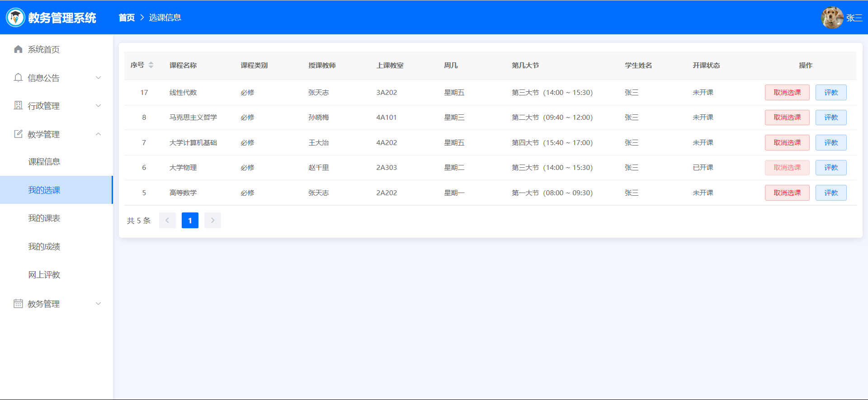This screenshot has height=400, width=868.
Task: Click the 大学物理 course name cell
Action: click(183, 168)
